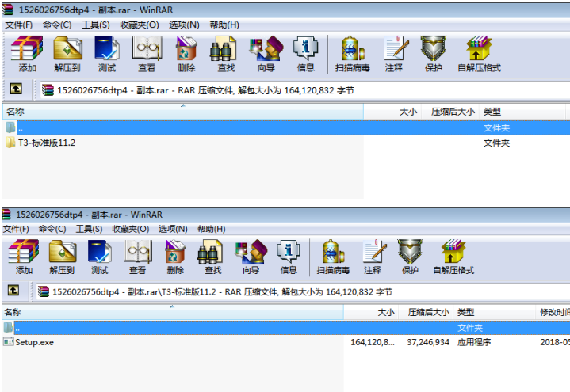Viewport: 570px width, 392px height.
Task: Click Scan Virus icon in upper window
Action: pyautogui.click(x=353, y=54)
